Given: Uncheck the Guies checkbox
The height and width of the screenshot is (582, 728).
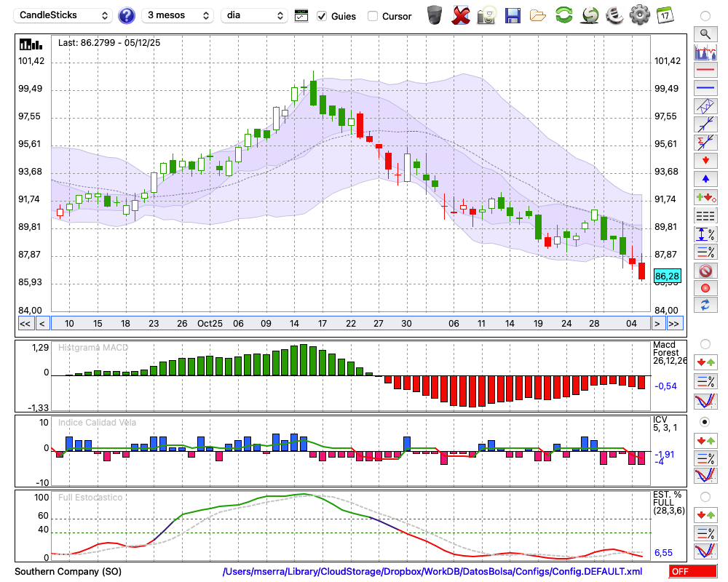Looking at the screenshot, I should pyautogui.click(x=322, y=16).
